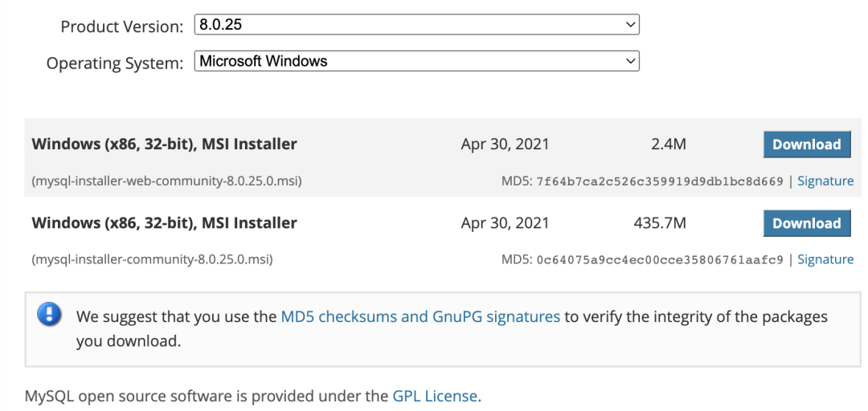The image size is (868, 411).
Task: Select the 435.7M MSI Installer row title
Action: [164, 223]
